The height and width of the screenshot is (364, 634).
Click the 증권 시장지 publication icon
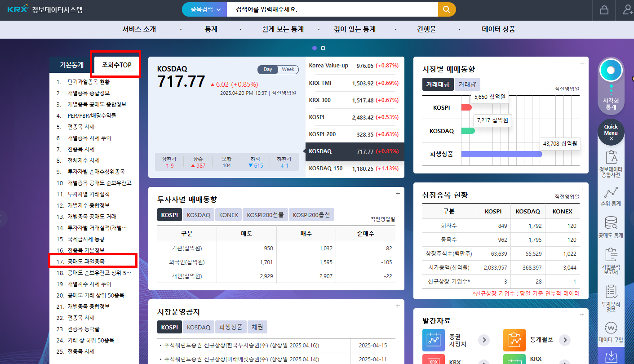click(x=434, y=340)
